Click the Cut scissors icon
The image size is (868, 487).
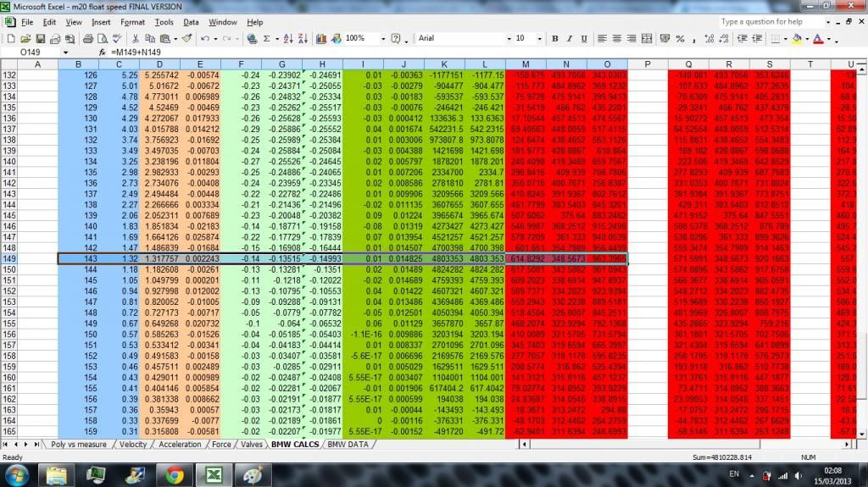click(x=136, y=39)
